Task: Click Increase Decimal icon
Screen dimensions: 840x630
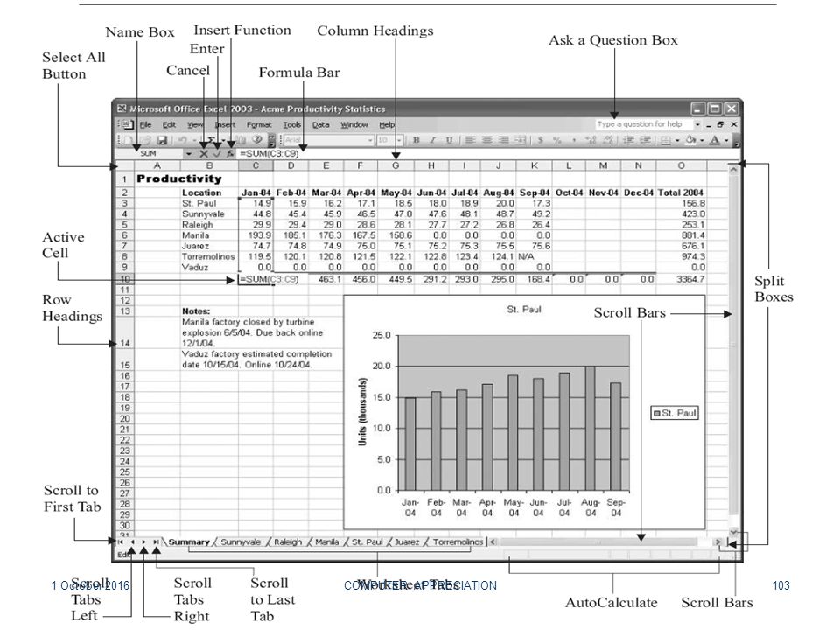Action: tap(591, 140)
